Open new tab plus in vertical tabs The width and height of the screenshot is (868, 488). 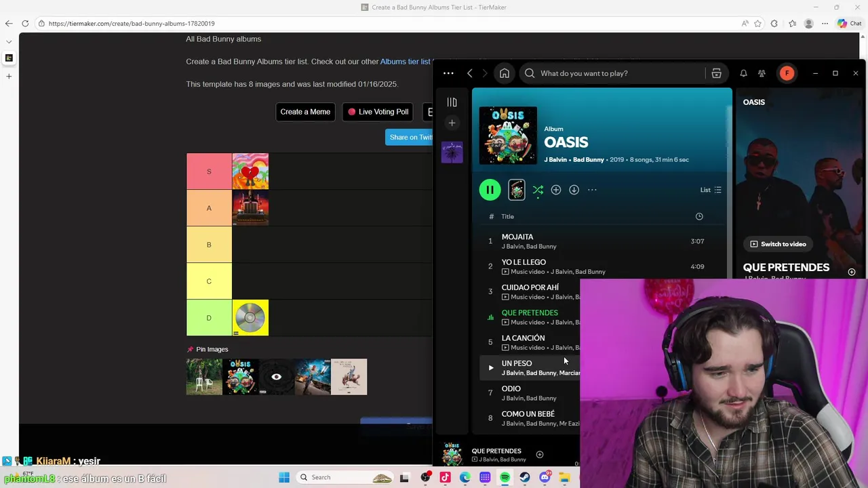pyautogui.click(x=9, y=76)
